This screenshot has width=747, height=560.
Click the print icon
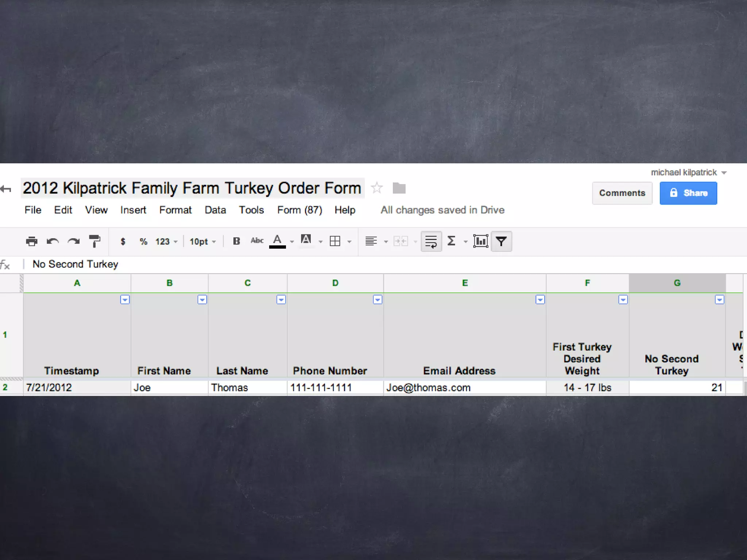32,241
